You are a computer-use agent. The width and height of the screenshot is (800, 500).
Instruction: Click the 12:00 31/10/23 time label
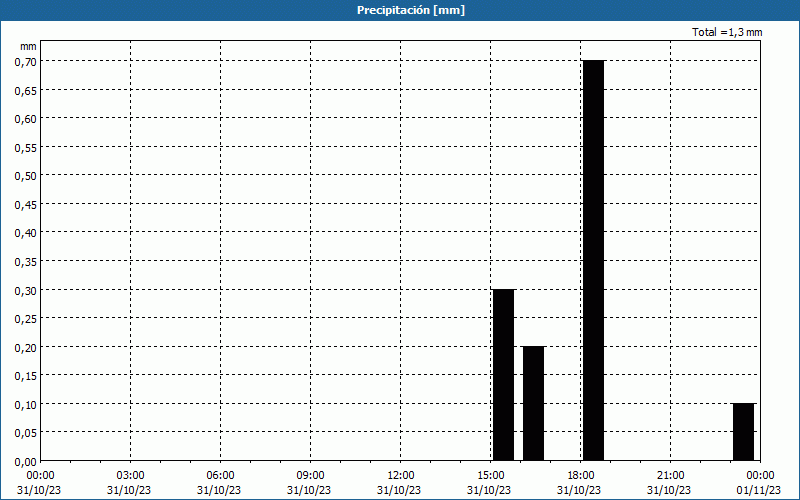tap(399, 483)
